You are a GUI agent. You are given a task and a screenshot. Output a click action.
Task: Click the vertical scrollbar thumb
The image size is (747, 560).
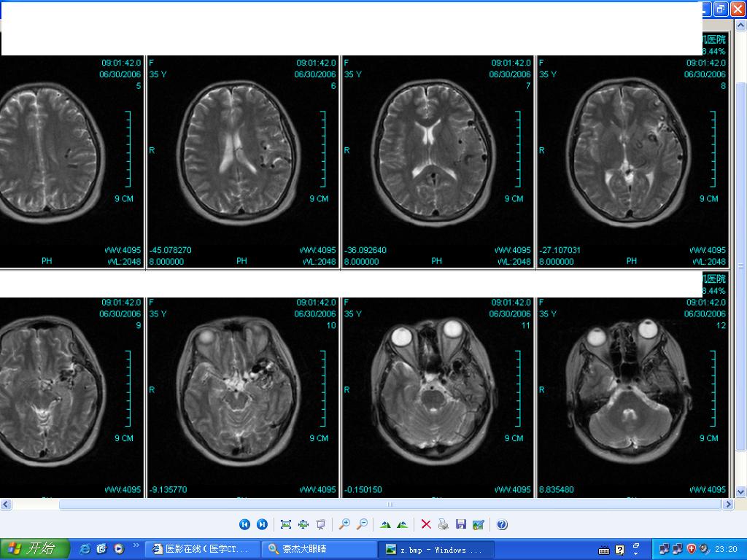741,267
